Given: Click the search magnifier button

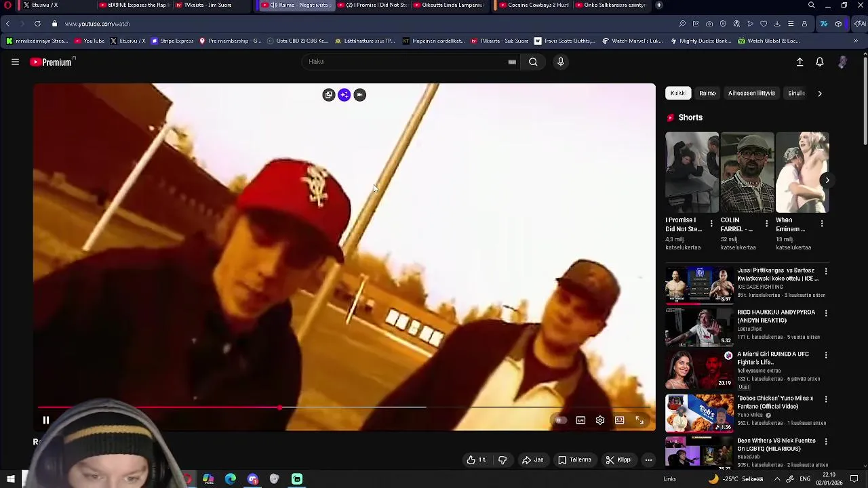Looking at the screenshot, I should (533, 62).
